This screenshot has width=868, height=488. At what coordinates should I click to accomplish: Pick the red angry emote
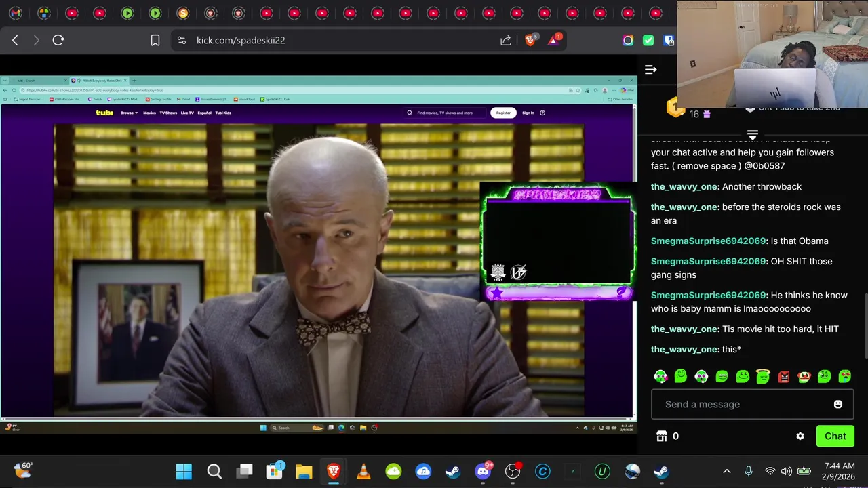pos(783,376)
